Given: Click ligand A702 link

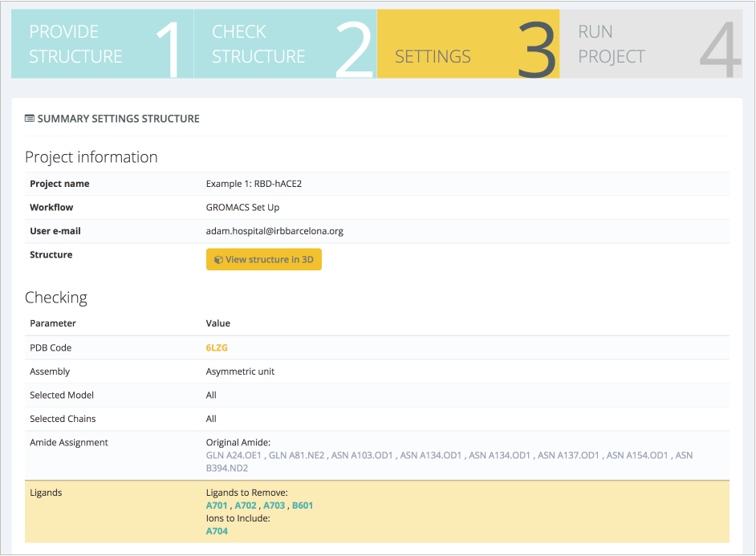Looking at the screenshot, I should 246,505.
